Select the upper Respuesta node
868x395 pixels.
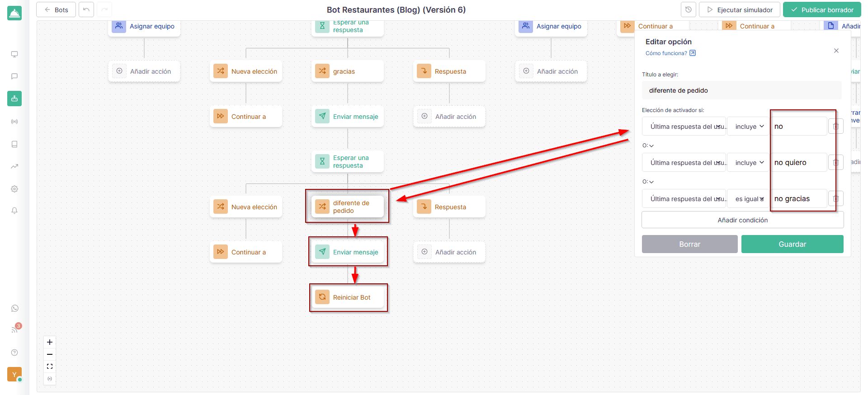[x=449, y=71]
